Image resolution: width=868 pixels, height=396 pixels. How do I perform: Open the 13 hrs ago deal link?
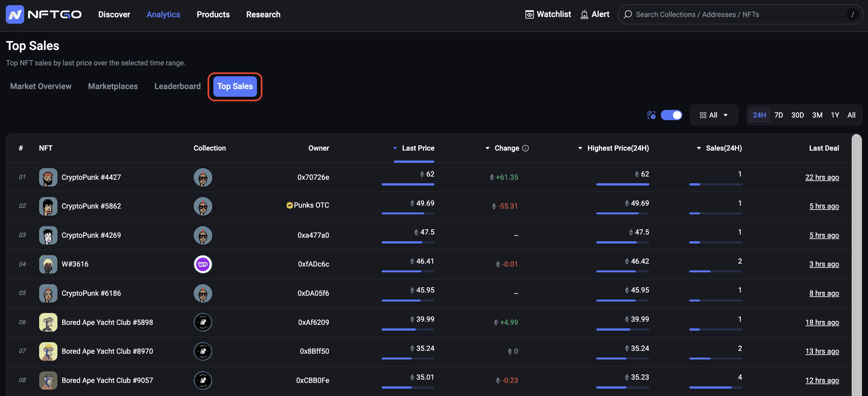tap(822, 351)
